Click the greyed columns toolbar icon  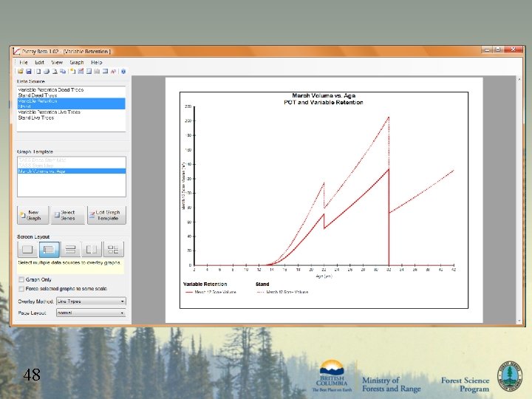point(97,71)
